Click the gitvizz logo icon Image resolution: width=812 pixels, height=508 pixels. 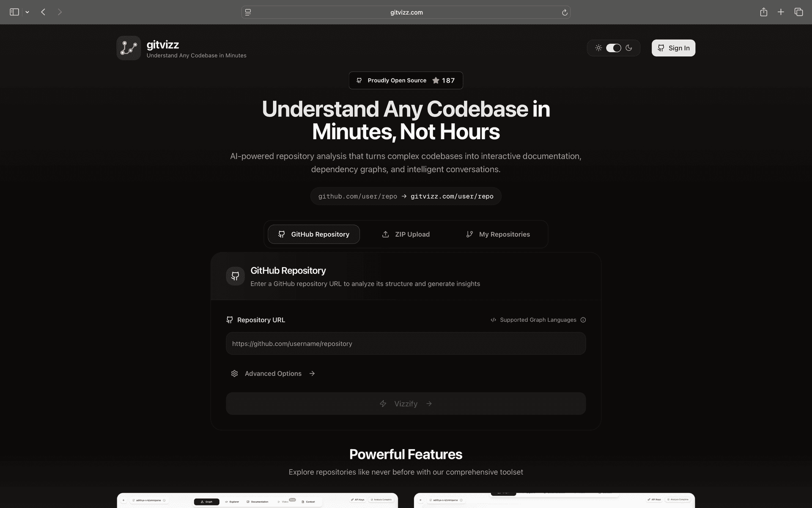129,48
